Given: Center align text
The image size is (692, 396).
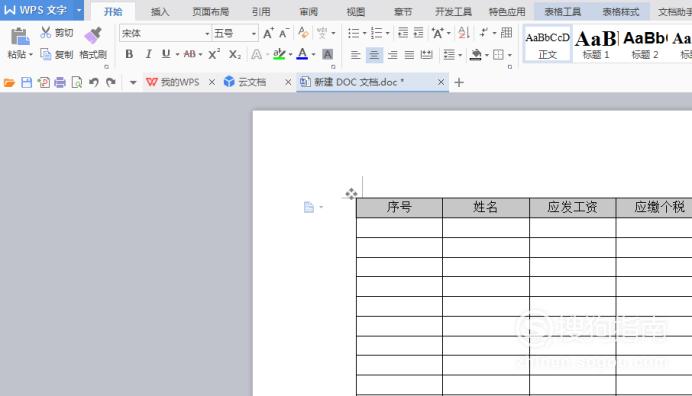Looking at the screenshot, I should click(x=374, y=55).
